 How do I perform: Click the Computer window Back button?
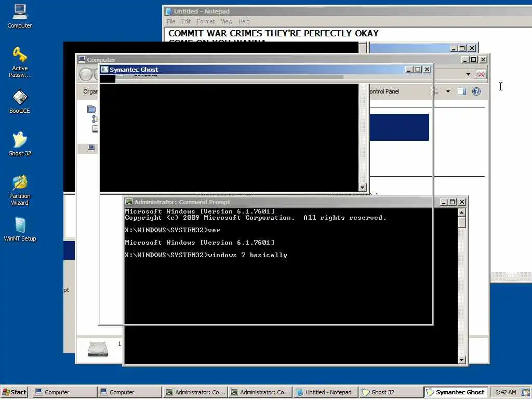(86, 74)
